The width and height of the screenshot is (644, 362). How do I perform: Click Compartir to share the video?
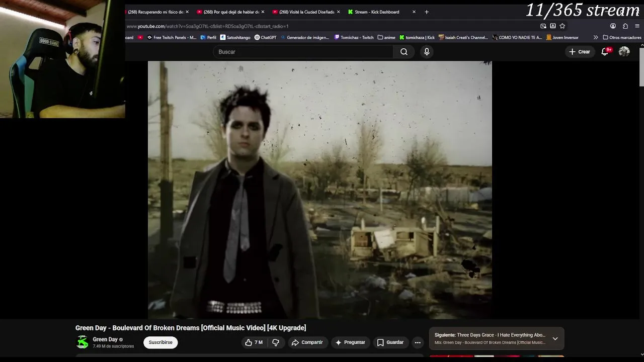[307, 342]
